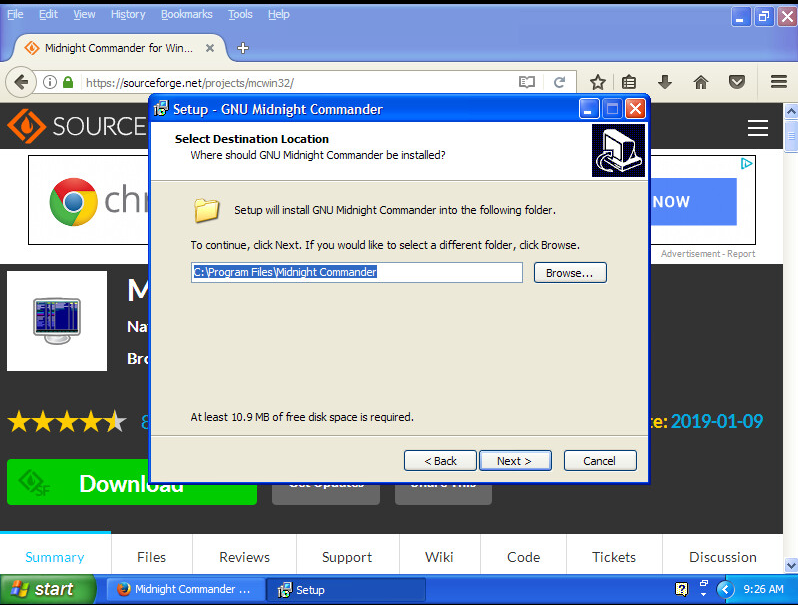The width and height of the screenshot is (798, 605).
Task: Open the Tools menu in Firefox
Action: point(240,14)
